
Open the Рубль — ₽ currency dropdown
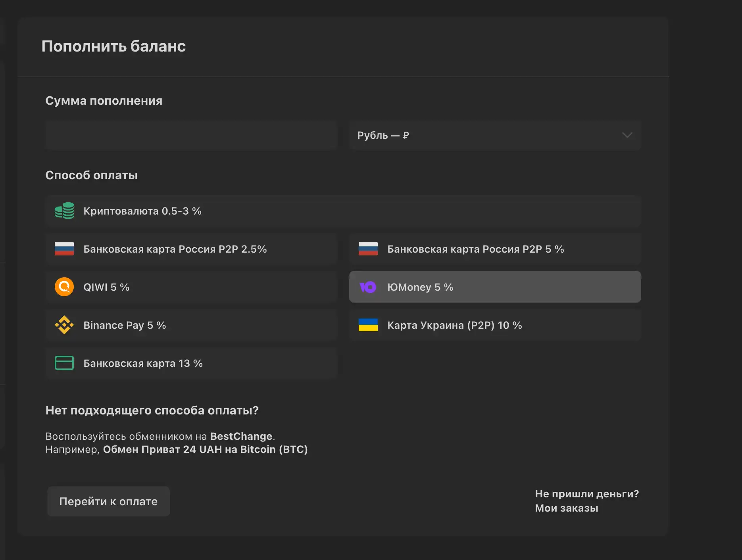[495, 135]
